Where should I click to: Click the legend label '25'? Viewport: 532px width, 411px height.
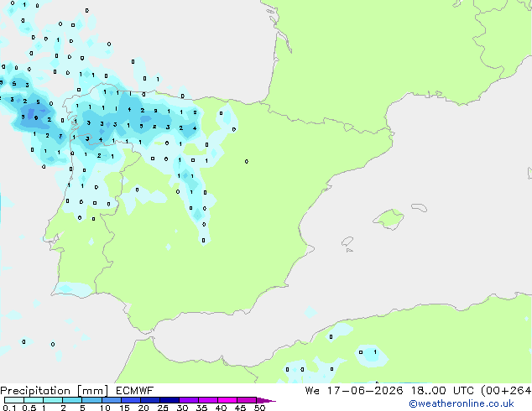(163, 408)
